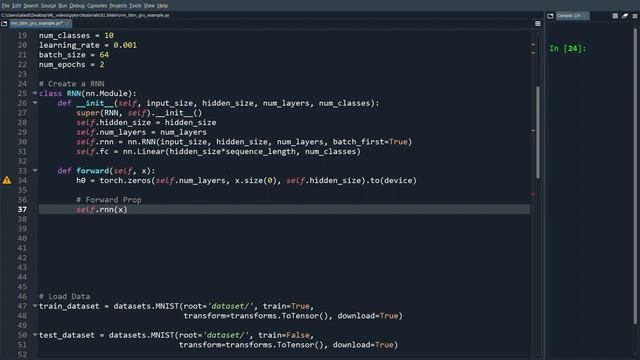Click the 'def forward(self, x):' line
640x360 pixels.
(x=106, y=171)
